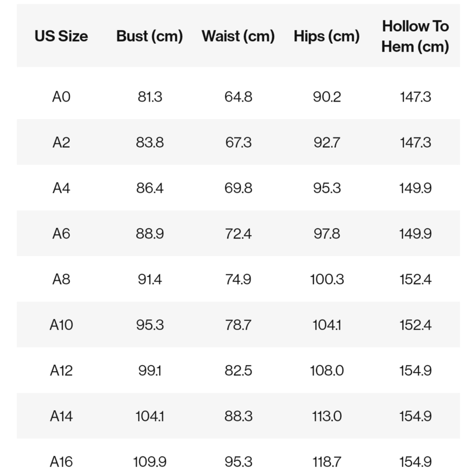
Task: Select the A6 size row label
Action: pos(61,234)
